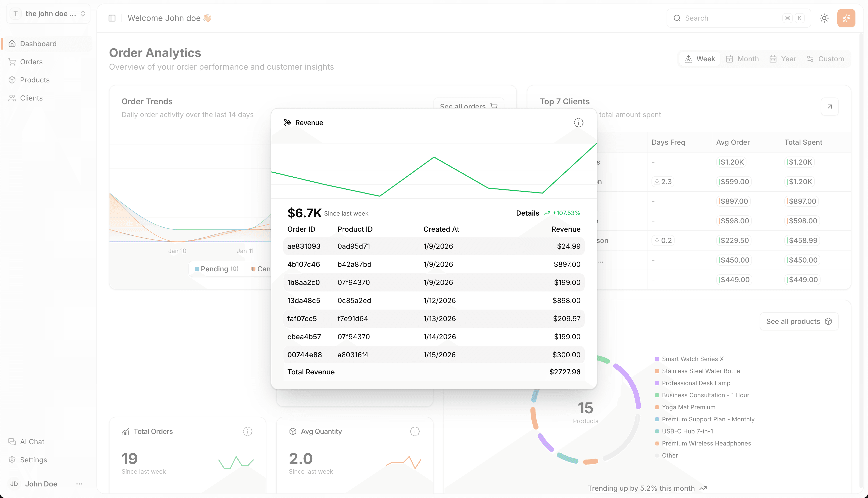Select the Clients section via its sidebar icon

(12, 98)
